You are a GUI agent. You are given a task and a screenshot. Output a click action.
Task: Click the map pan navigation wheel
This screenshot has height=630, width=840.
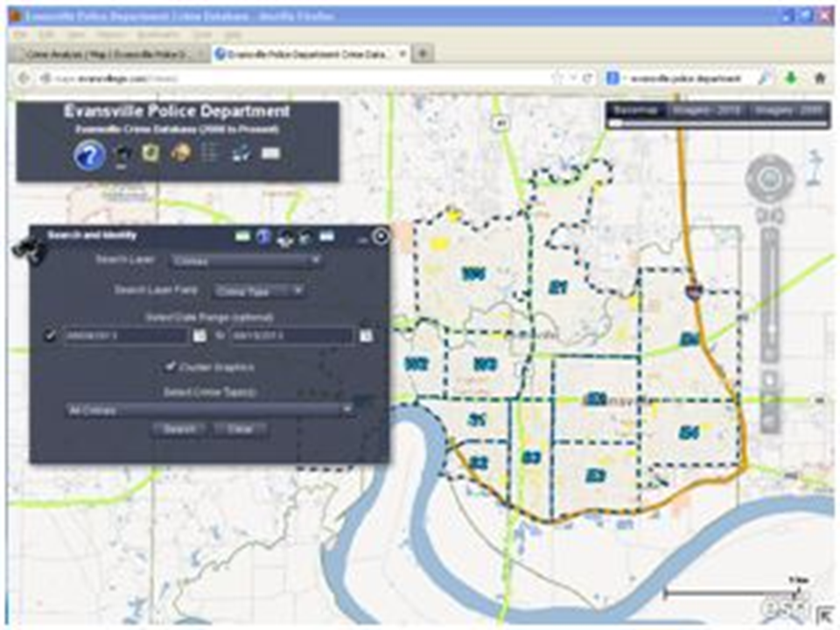tap(770, 178)
